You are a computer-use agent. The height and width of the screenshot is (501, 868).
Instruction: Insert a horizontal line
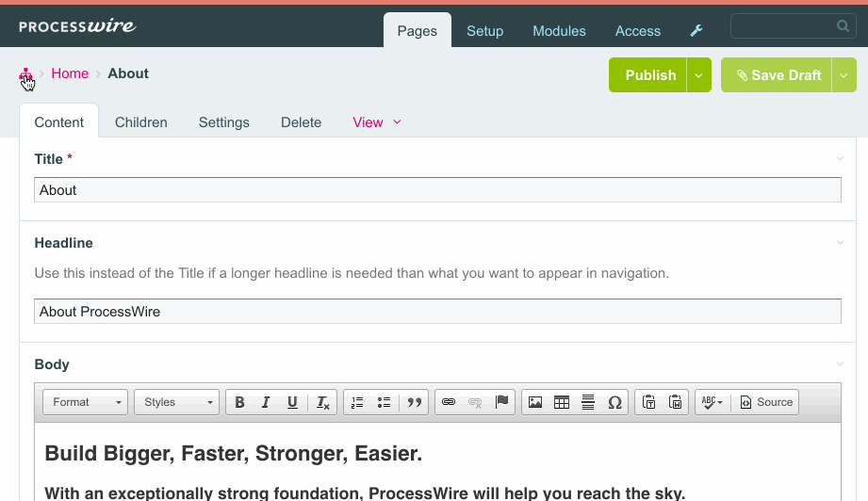(x=588, y=402)
